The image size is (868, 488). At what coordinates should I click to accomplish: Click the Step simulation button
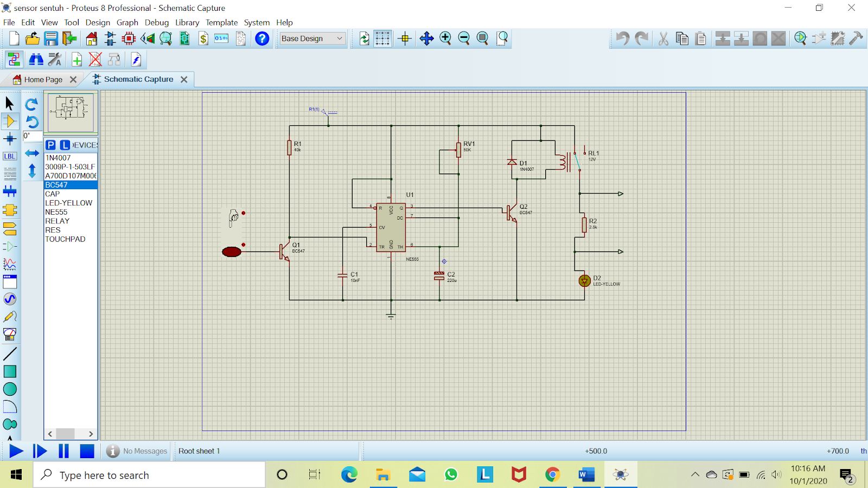pyautogui.click(x=40, y=451)
